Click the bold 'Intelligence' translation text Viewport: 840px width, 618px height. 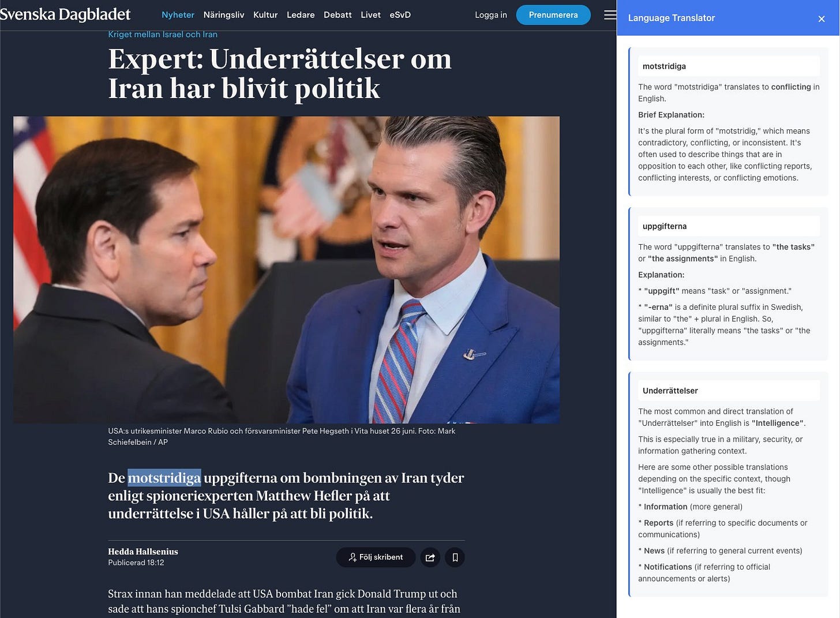point(778,423)
